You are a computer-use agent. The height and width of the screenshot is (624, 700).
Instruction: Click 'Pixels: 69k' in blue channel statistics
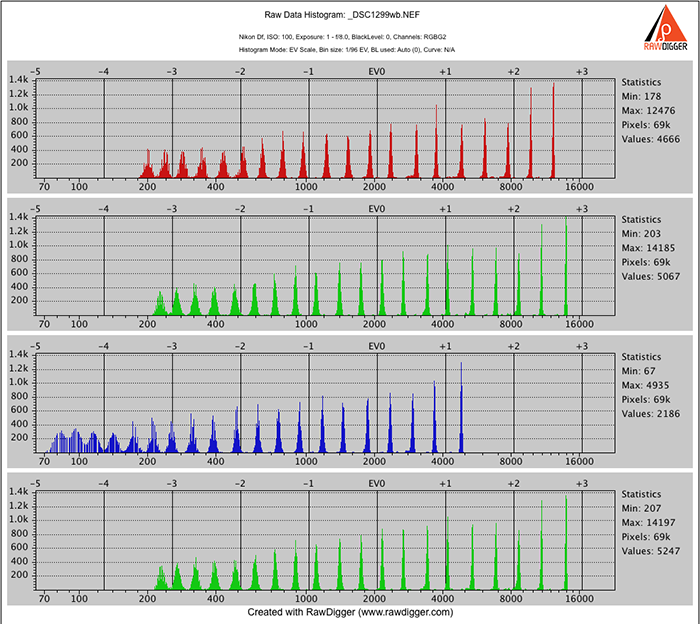point(646,399)
